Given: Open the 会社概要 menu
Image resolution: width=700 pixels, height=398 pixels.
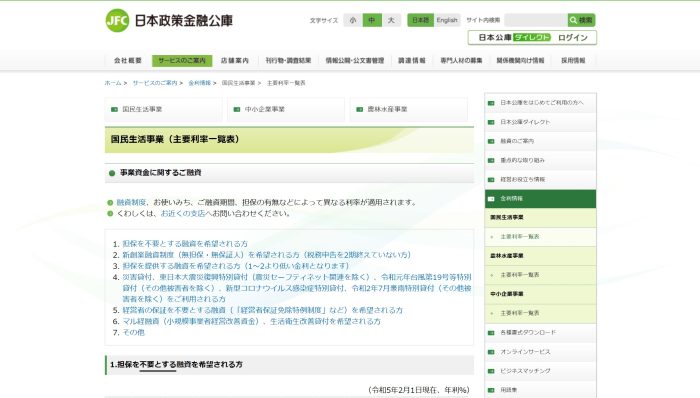Looking at the screenshot, I should pyautogui.click(x=128, y=61).
